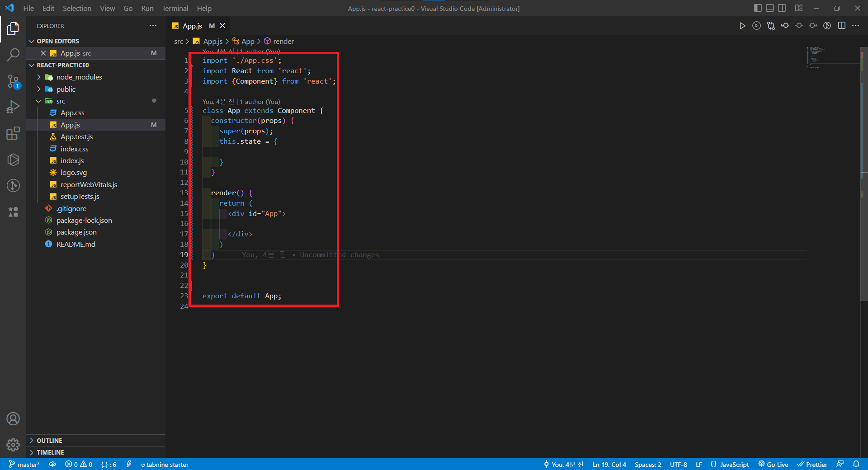This screenshot has height=470, width=868.
Task: Click Ln 19, Col 4 to go to line
Action: (x=609, y=465)
